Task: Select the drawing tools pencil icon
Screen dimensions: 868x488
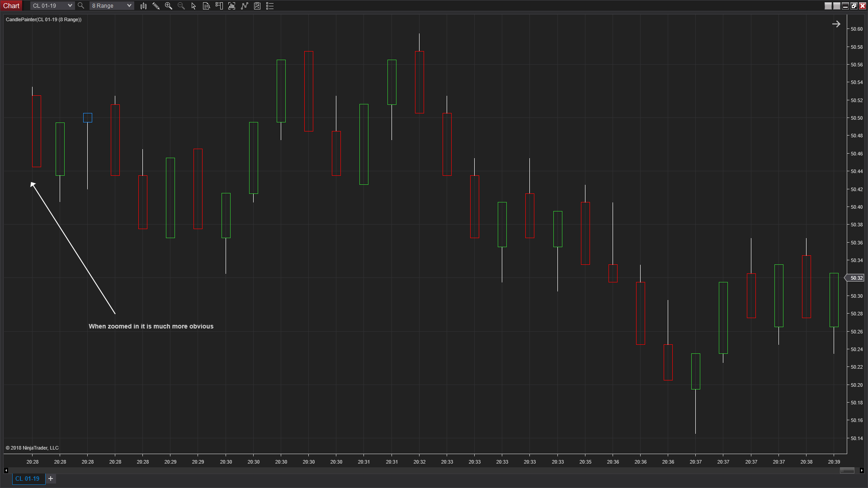Action: pos(156,6)
